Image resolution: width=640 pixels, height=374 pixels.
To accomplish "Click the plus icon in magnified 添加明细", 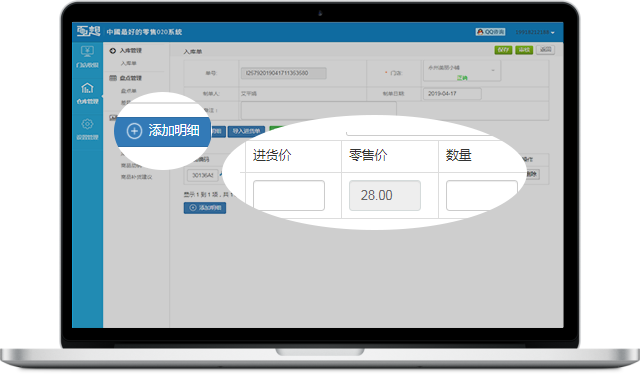I will (x=134, y=131).
